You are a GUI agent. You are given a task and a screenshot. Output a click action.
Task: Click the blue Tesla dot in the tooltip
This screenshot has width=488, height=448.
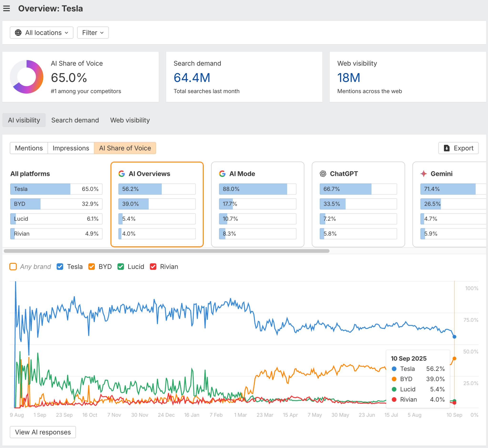394,369
